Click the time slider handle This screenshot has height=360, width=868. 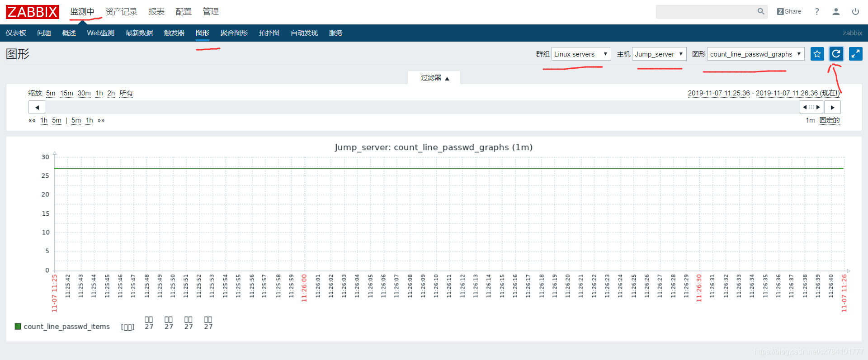tap(811, 107)
